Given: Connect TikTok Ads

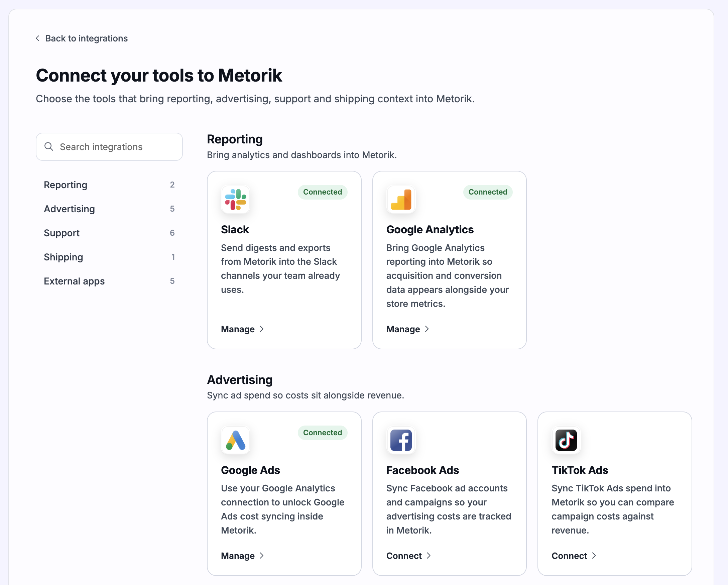Looking at the screenshot, I should pyautogui.click(x=574, y=556).
